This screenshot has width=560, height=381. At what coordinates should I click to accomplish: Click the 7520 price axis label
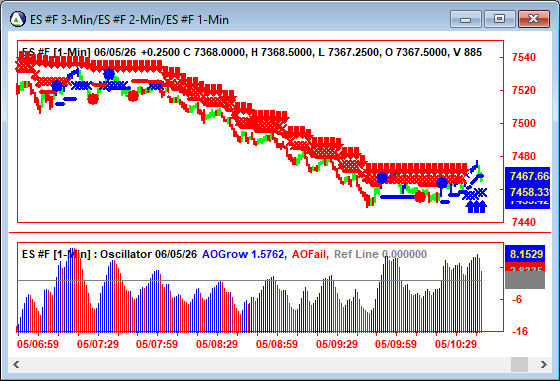(524, 90)
